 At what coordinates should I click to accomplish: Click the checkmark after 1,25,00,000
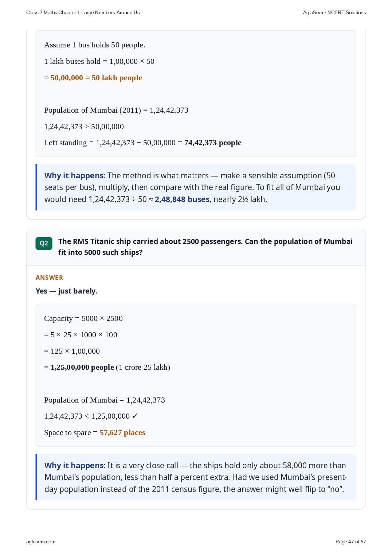click(x=135, y=416)
